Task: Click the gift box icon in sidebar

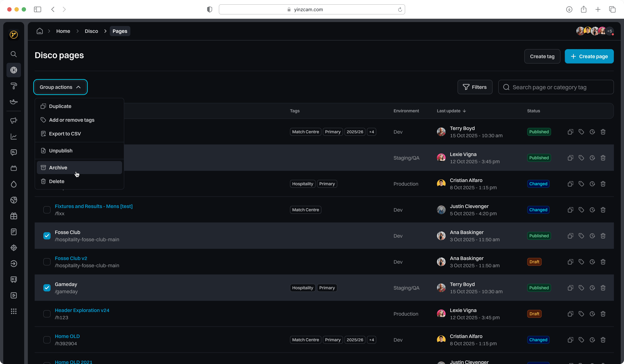Action: pyautogui.click(x=14, y=216)
